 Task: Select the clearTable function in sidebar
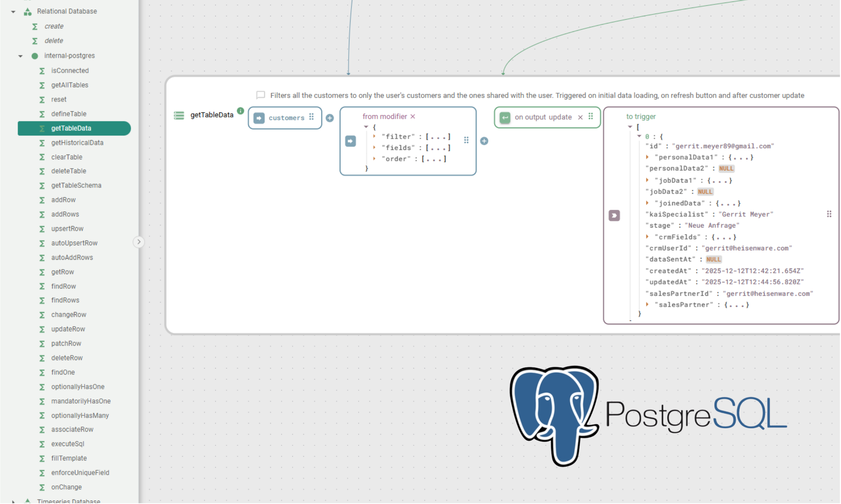(x=67, y=157)
